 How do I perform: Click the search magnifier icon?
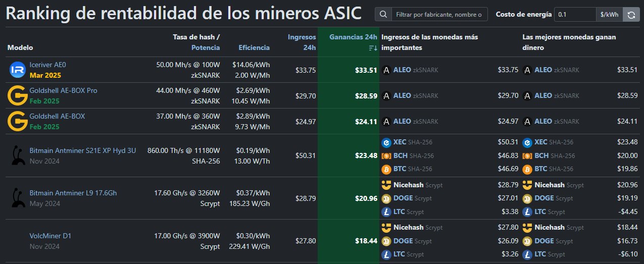383,15
